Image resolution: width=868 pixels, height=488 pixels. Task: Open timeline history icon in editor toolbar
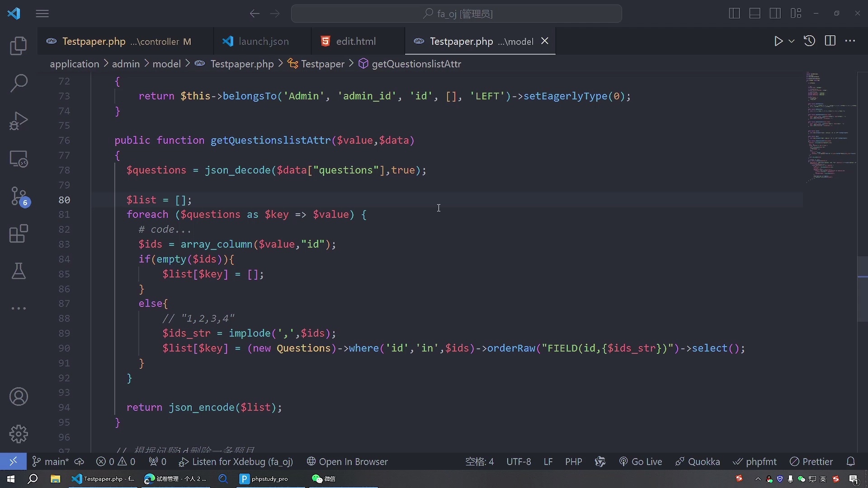[809, 41]
